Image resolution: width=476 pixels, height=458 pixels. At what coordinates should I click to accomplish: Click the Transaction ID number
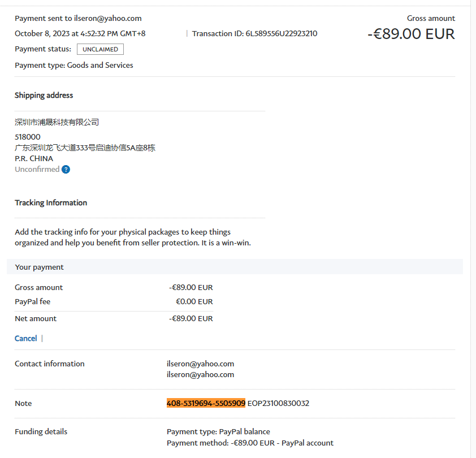[x=281, y=33]
